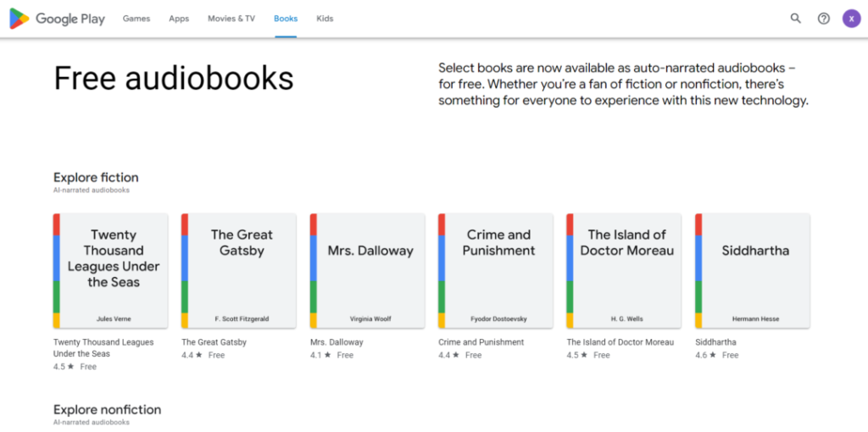Click Free price under Crime and Punishment

473,355
